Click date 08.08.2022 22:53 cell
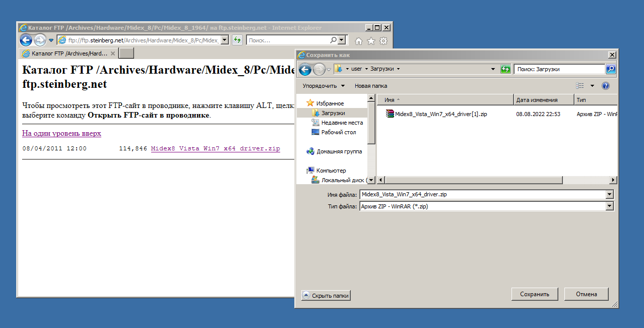Image resolution: width=644 pixels, height=328 pixels. point(538,114)
